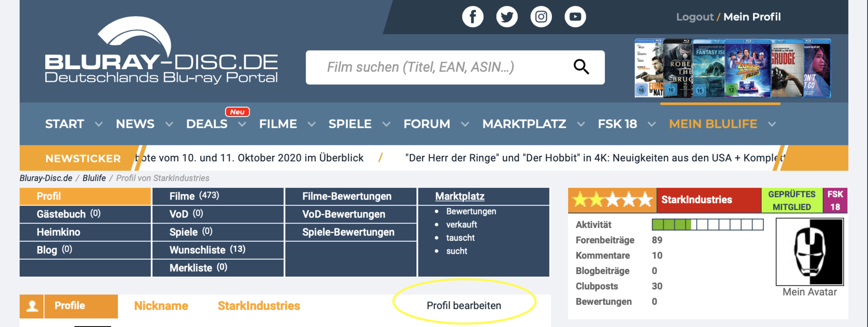This screenshot has height=327, width=868.
Task: Open the Spiele (0) tab
Action: (x=218, y=232)
